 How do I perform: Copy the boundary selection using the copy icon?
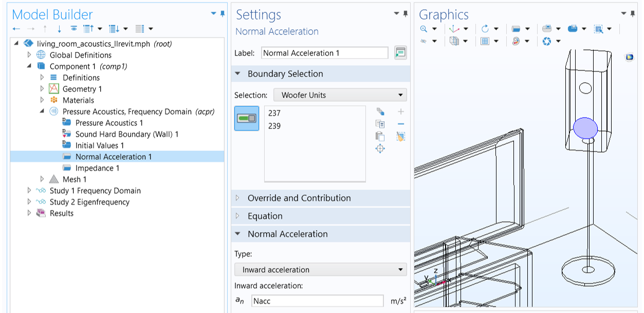click(380, 123)
